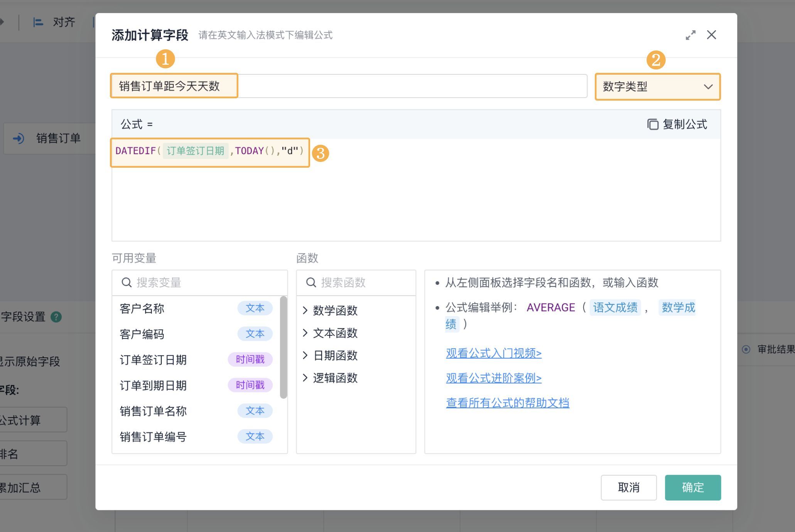The image size is (795, 532).
Task: Choose the 订单到期日期 timestamp variable
Action: pos(153,385)
